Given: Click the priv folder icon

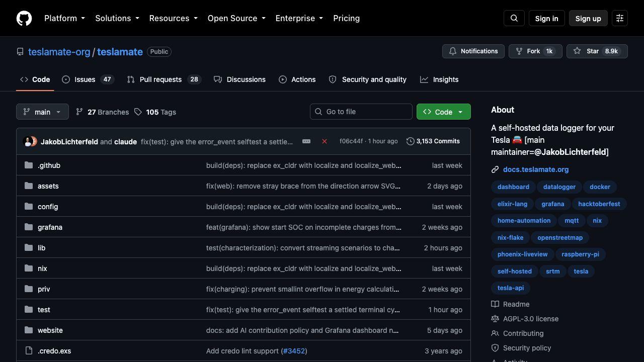Looking at the screenshot, I should tap(29, 289).
